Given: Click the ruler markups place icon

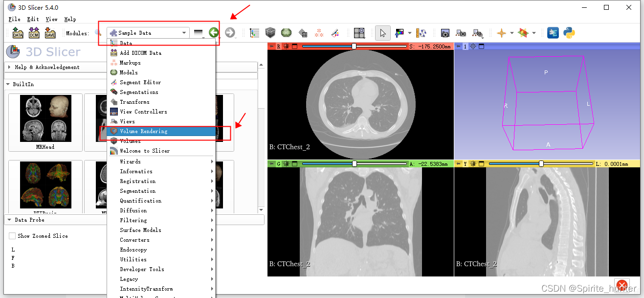Looking at the screenshot, I should [421, 33].
